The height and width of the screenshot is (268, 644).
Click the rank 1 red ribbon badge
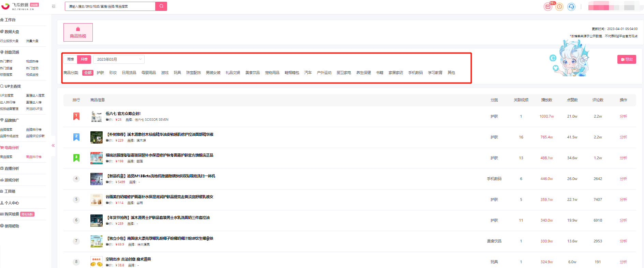pyautogui.click(x=76, y=116)
